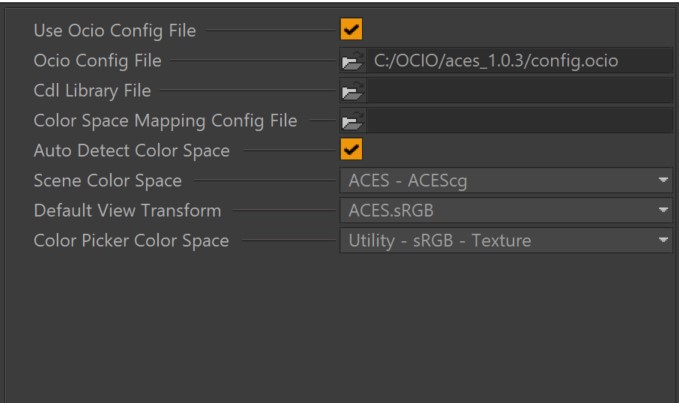This screenshot has width=679, height=403.
Task: Browse for the Ocio Config File
Action: (x=351, y=62)
